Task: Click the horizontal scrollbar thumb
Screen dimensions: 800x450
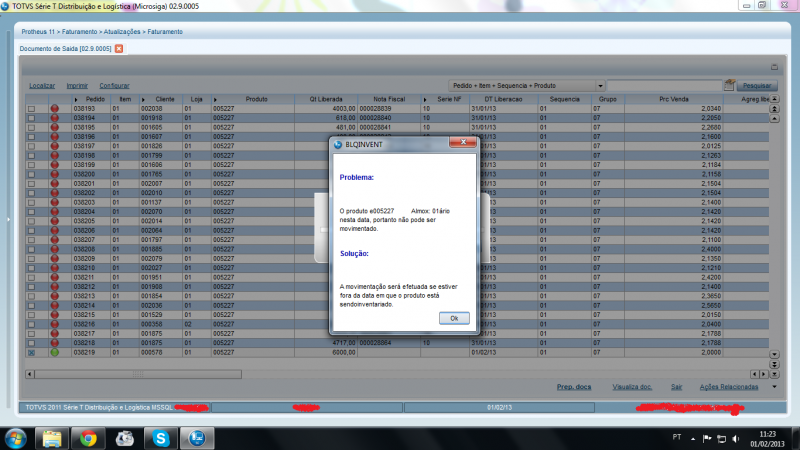Action: (138, 374)
